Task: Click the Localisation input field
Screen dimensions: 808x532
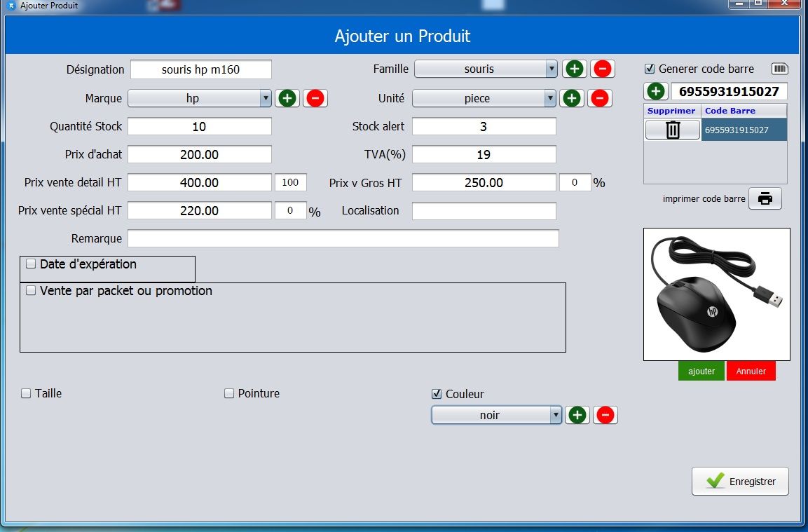Action: coord(484,211)
